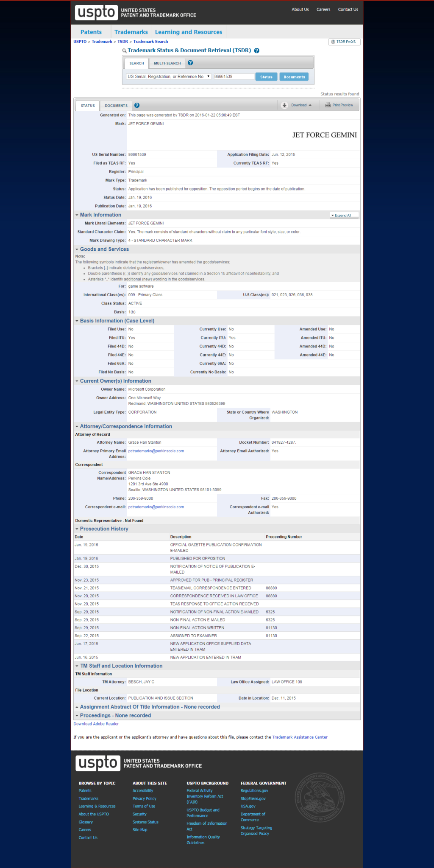Screen dimensions: 434x868
Task: Click the Contact Us header link
Action: 348,9
